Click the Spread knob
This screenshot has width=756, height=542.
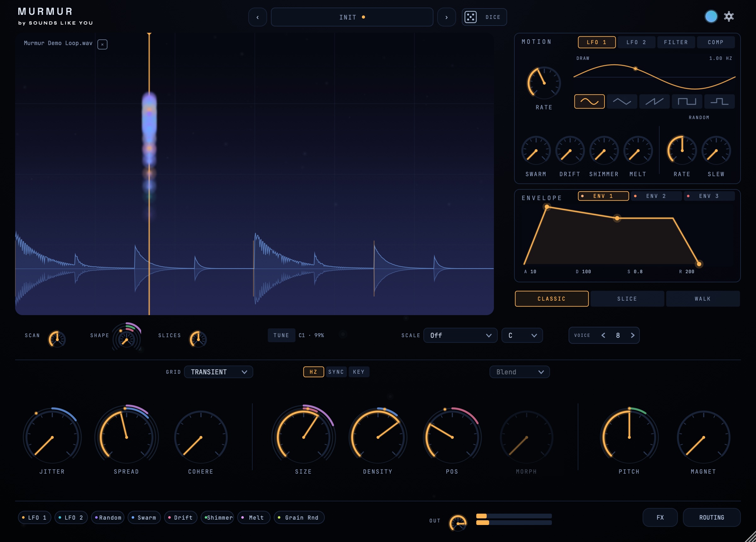[126, 437]
